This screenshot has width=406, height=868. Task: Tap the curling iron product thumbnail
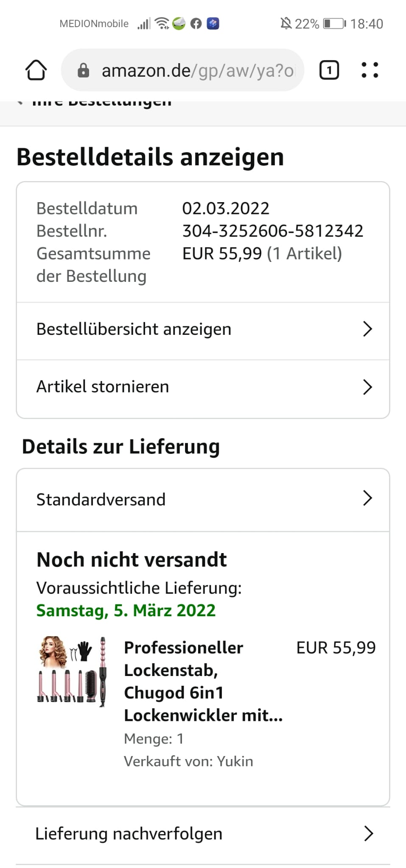point(72,670)
